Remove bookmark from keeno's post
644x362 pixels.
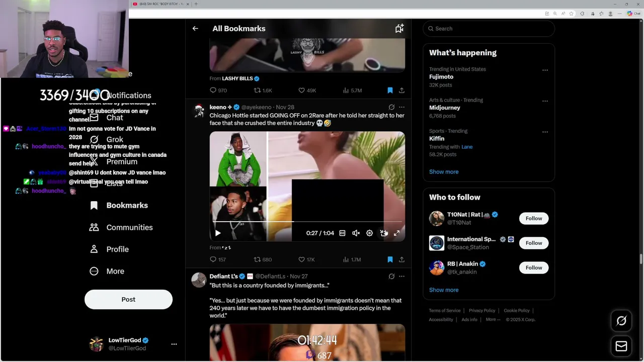[x=390, y=259]
